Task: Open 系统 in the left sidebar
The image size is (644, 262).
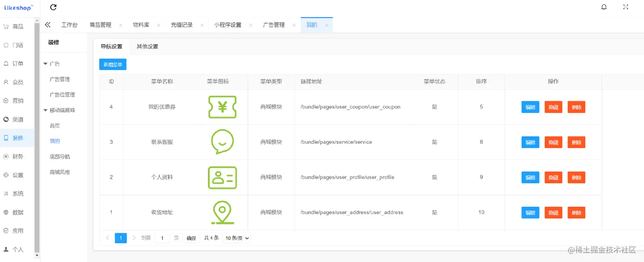Action: 17,194
